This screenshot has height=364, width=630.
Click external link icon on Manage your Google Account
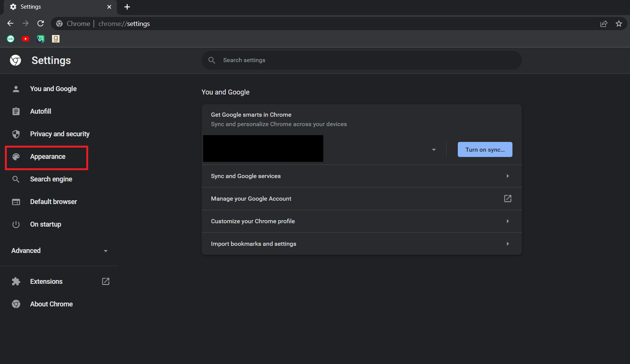pyautogui.click(x=508, y=198)
